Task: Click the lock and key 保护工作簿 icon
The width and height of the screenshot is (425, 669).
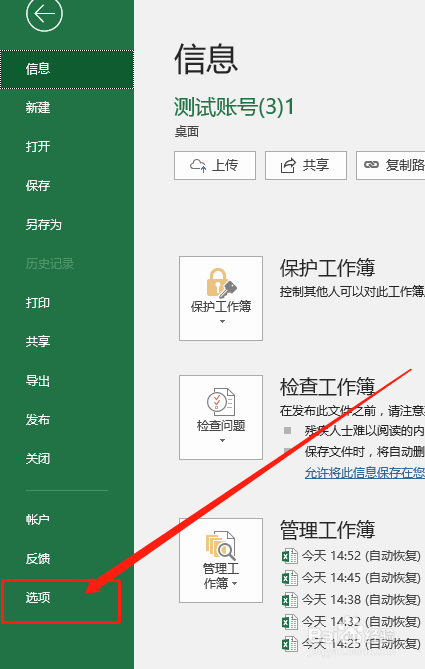Action: coord(221,283)
